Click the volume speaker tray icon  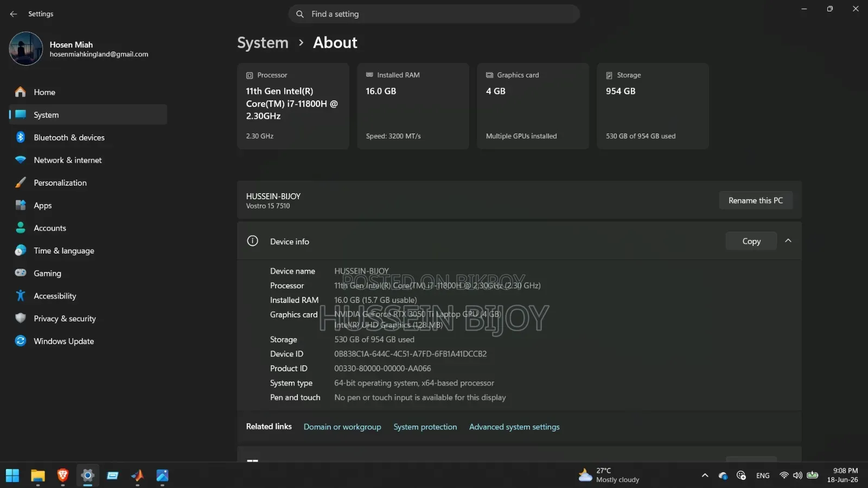[x=797, y=476]
